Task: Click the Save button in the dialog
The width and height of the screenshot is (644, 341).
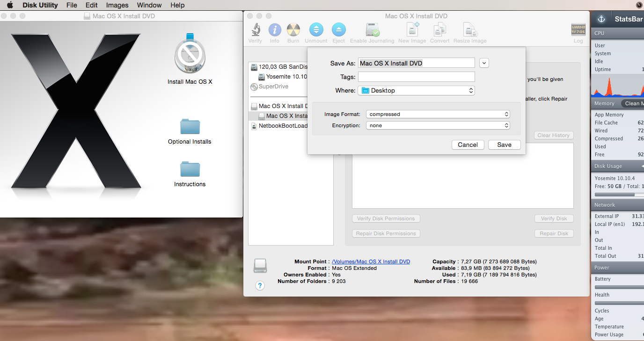Action: [x=505, y=145]
